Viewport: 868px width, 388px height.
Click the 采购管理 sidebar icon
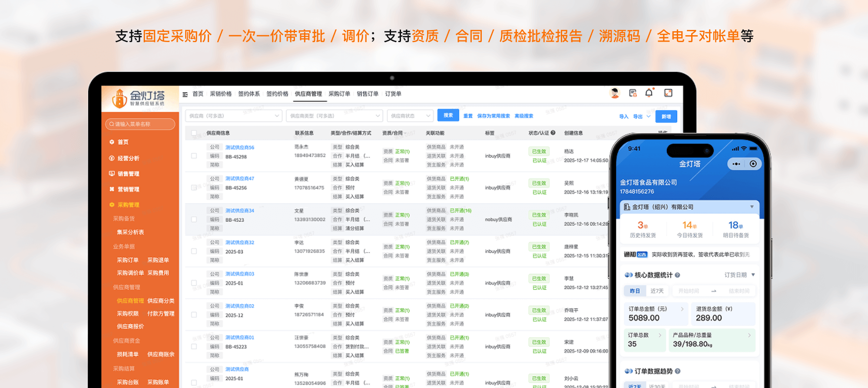[x=112, y=205]
